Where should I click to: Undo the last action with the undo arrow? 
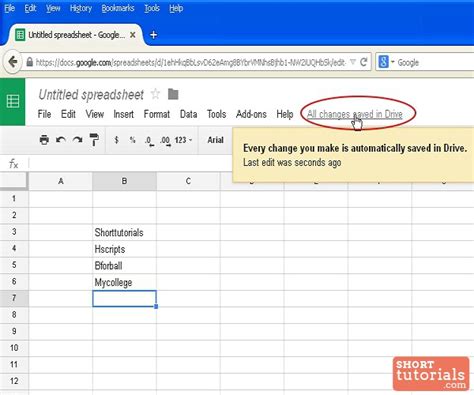tap(61, 140)
